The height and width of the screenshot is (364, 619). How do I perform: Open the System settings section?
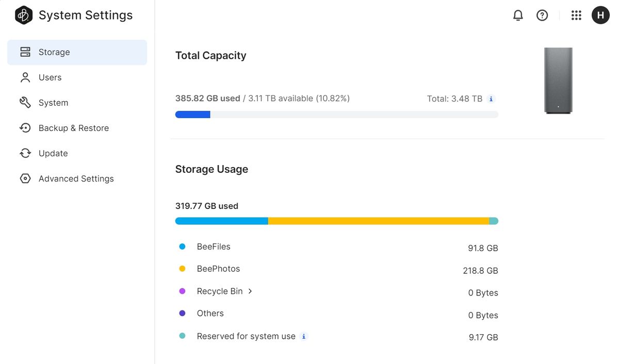(53, 102)
